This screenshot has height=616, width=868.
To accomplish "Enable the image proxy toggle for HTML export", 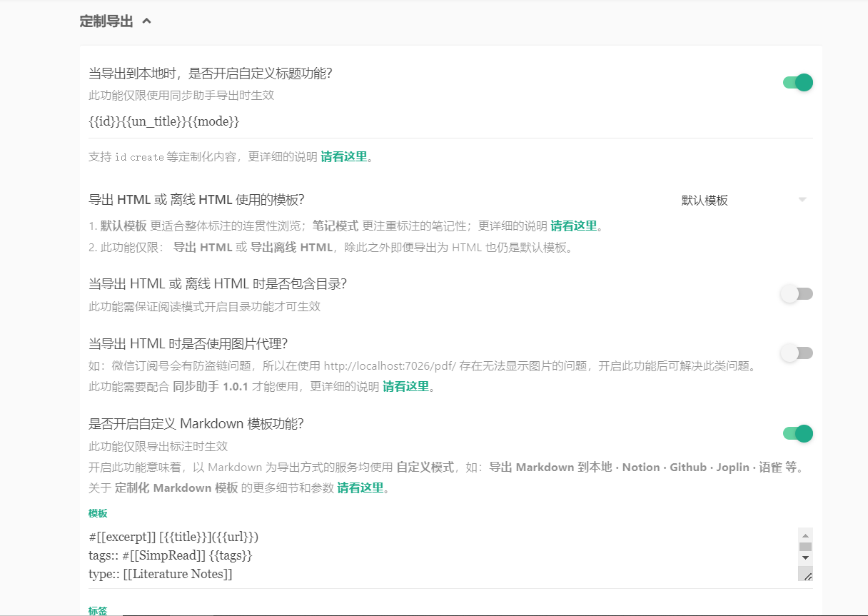I will pos(796,353).
